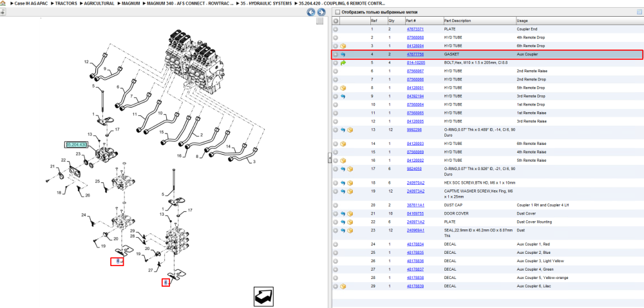Add BOLT Hex M10 row to cart
The height and width of the screenshot is (308, 644).
point(336,63)
